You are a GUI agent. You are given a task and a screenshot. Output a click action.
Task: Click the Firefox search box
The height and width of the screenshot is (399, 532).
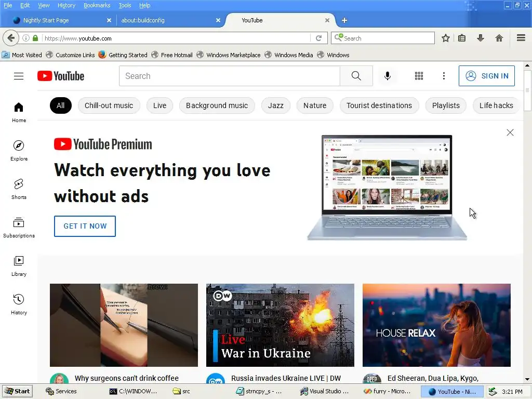[x=383, y=38]
